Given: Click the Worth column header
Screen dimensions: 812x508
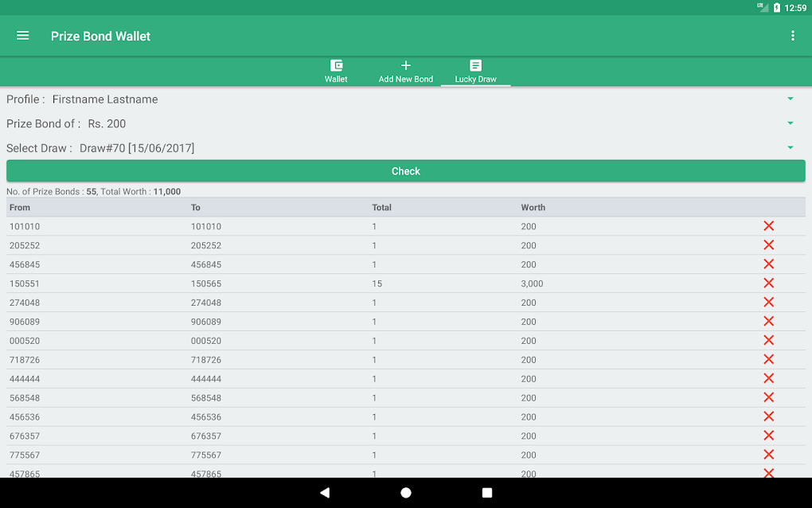Looking at the screenshot, I should (533, 207).
